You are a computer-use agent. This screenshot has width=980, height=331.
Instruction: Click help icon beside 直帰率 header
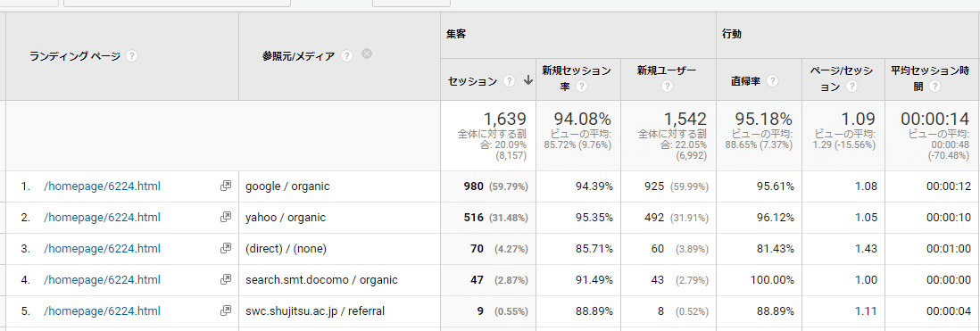pos(773,80)
